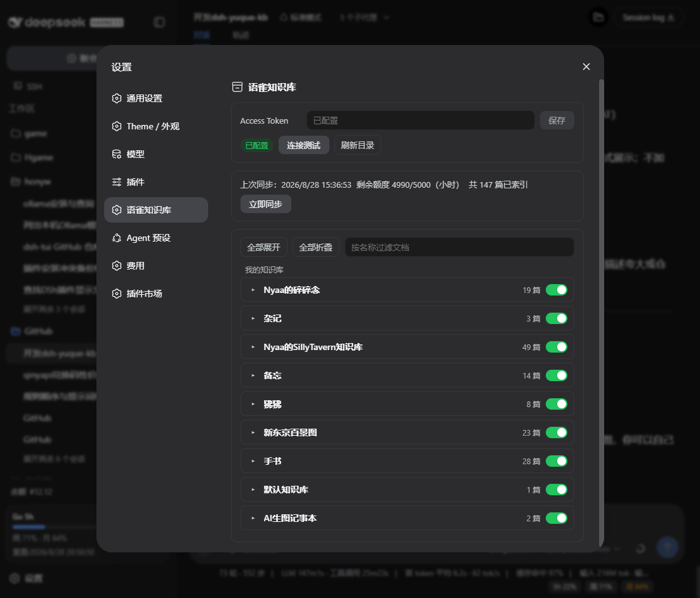700x598 pixels.
Task: Expand the 新东京百景图 row arrow
Action: pos(253,432)
